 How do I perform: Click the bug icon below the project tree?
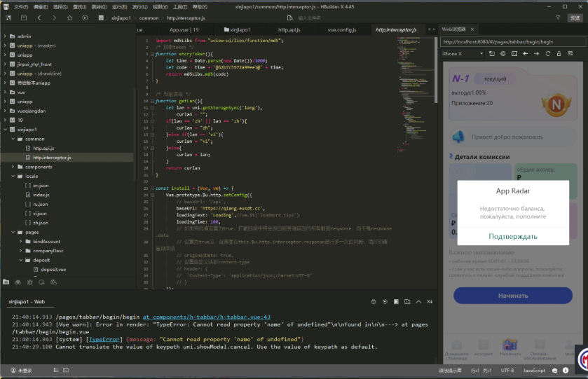[x=29, y=282]
